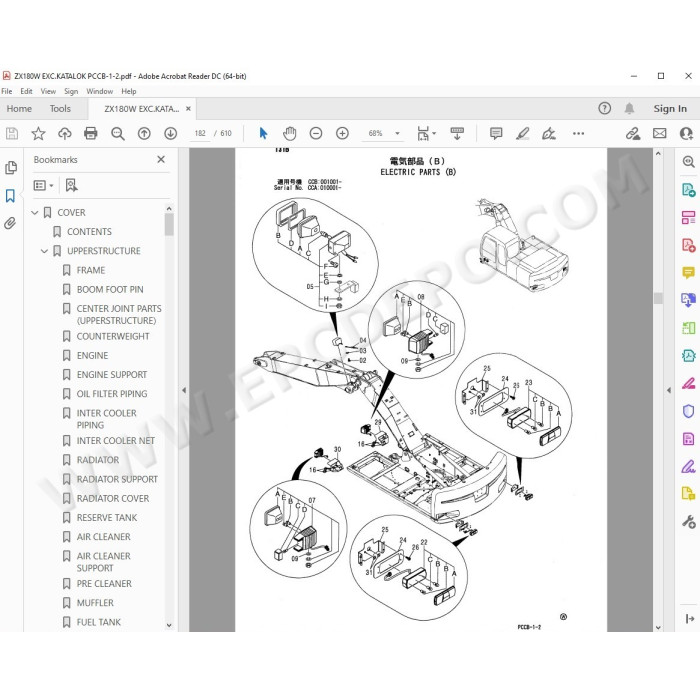700x700 pixels.
Task: Open the FUEL TANK bookmark
Action: tap(99, 622)
